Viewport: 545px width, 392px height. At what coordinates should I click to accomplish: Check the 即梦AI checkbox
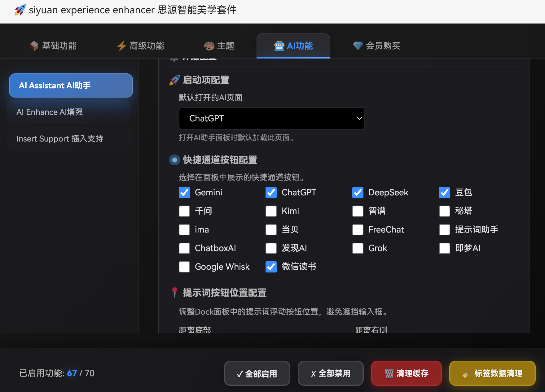pyautogui.click(x=445, y=248)
